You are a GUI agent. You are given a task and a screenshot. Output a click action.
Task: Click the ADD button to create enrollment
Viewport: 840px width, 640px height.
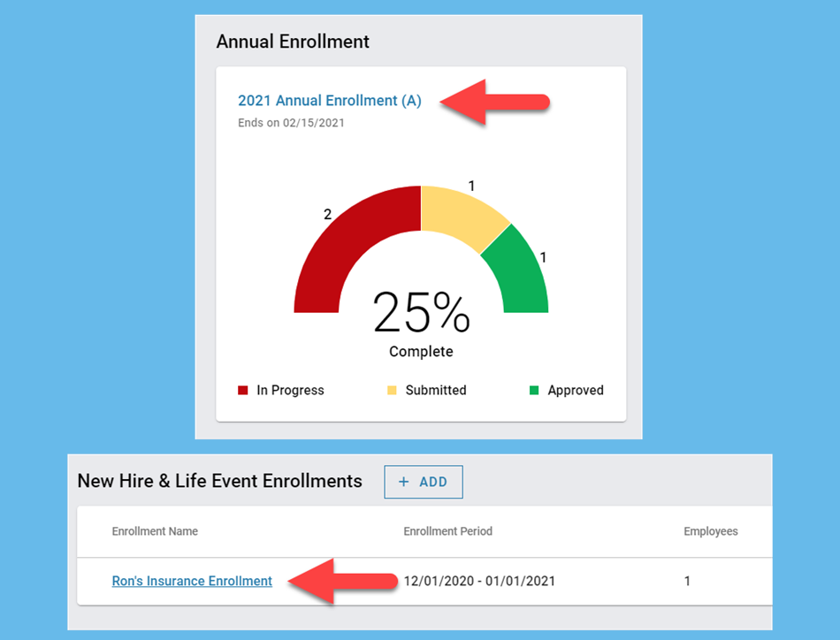pyautogui.click(x=424, y=482)
